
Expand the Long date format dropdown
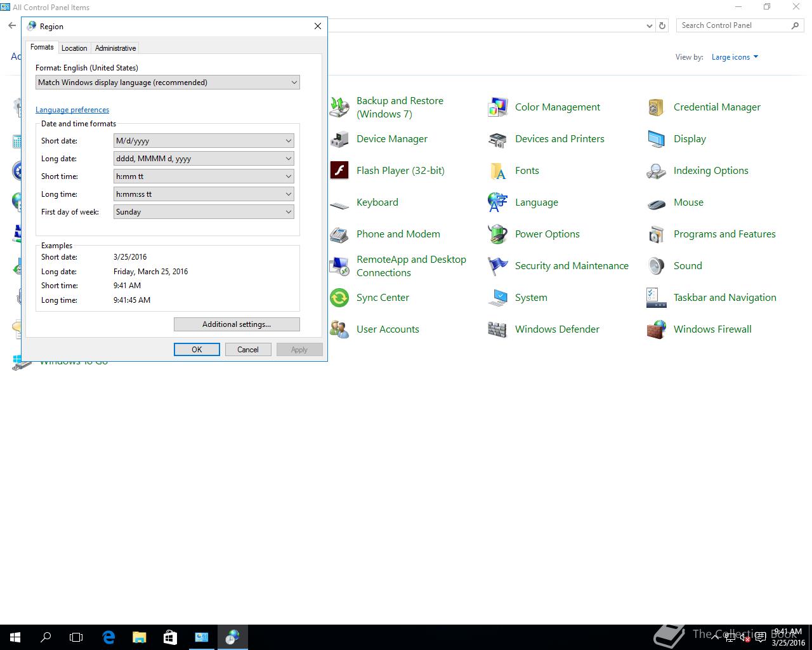(x=204, y=159)
